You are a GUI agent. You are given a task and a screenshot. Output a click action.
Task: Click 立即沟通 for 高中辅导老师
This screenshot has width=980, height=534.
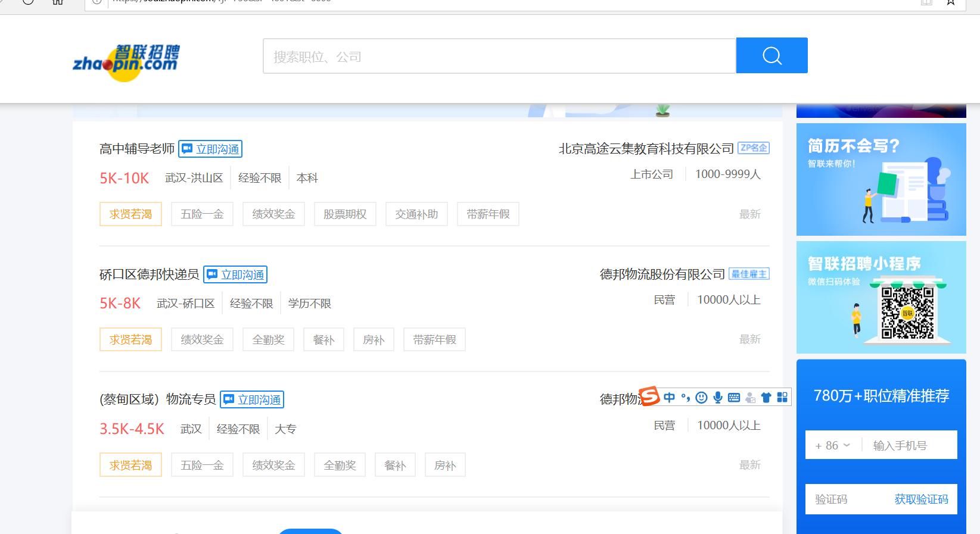(x=210, y=149)
